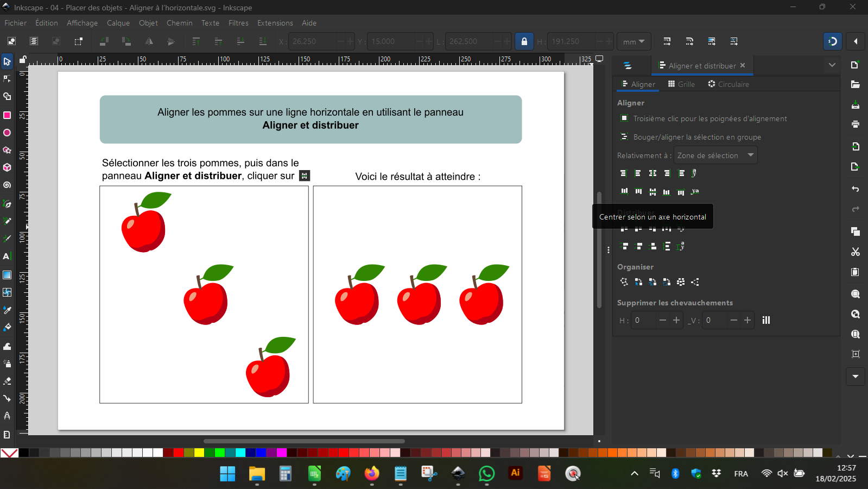This screenshot has width=868, height=489.
Task: Click the Undo icon in commands bar
Action: tap(856, 189)
